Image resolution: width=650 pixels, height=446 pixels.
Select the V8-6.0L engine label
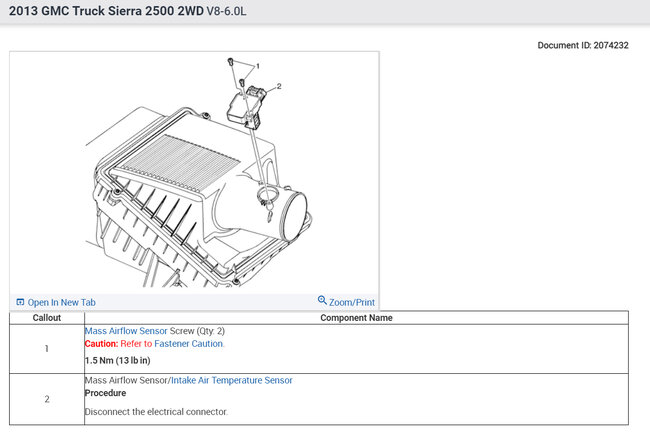click(x=226, y=11)
